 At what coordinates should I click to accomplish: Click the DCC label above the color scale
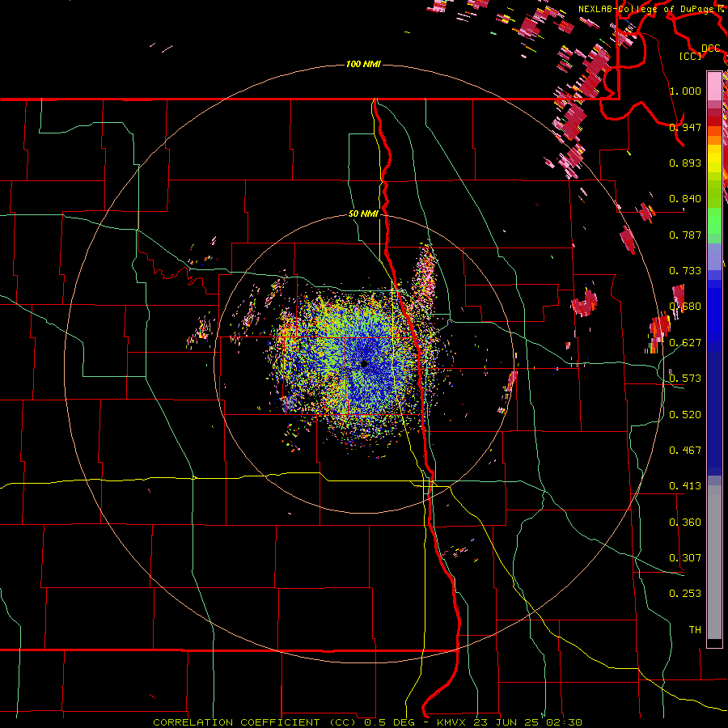click(x=711, y=49)
